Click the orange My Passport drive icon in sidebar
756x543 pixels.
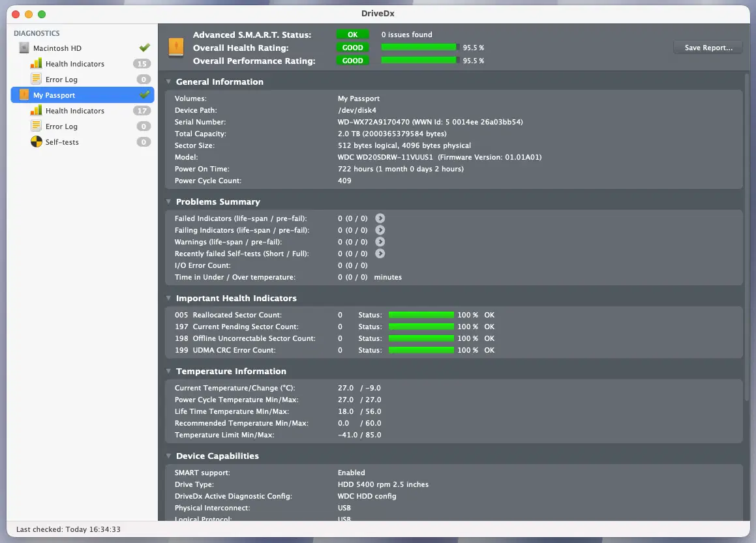point(24,95)
